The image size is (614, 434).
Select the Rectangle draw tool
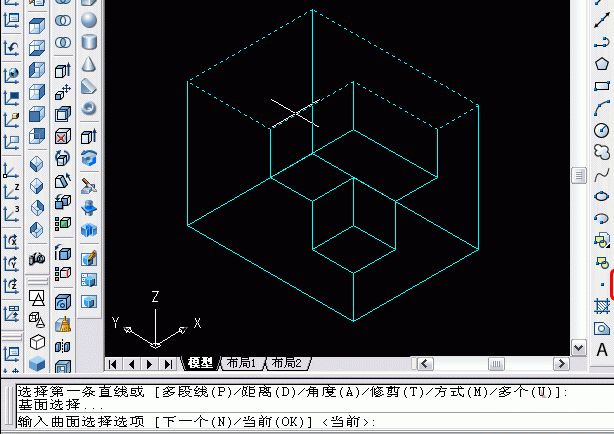click(x=601, y=86)
